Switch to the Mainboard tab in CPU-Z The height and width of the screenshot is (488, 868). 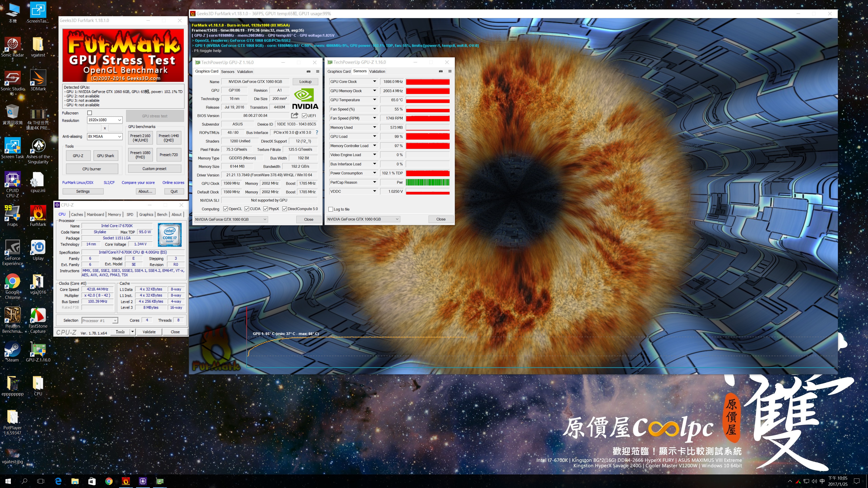tap(95, 215)
